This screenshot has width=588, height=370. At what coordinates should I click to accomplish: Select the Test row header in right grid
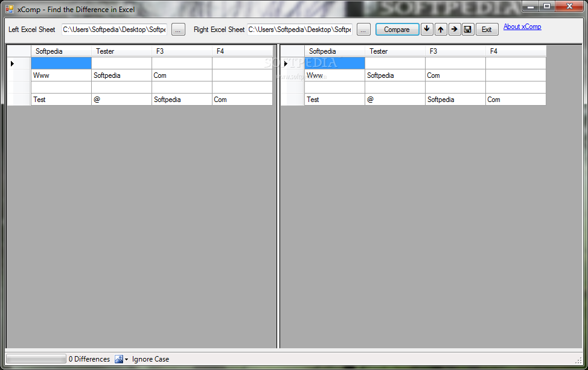(x=293, y=100)
